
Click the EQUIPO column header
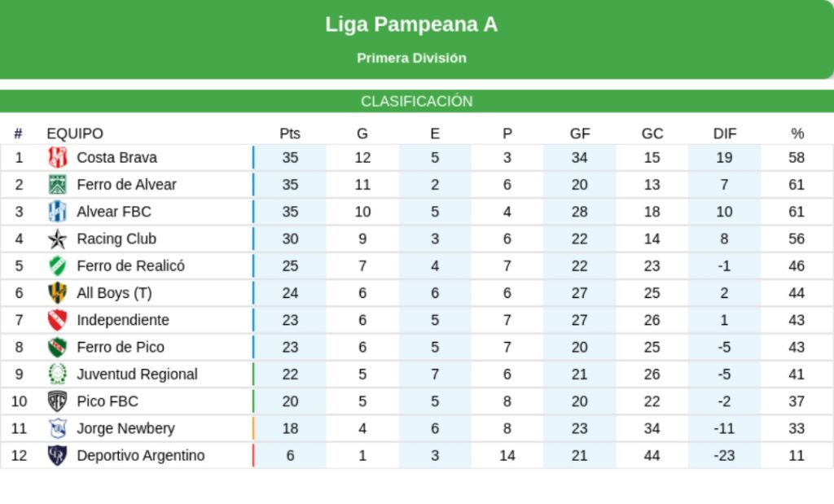[75, 134]
